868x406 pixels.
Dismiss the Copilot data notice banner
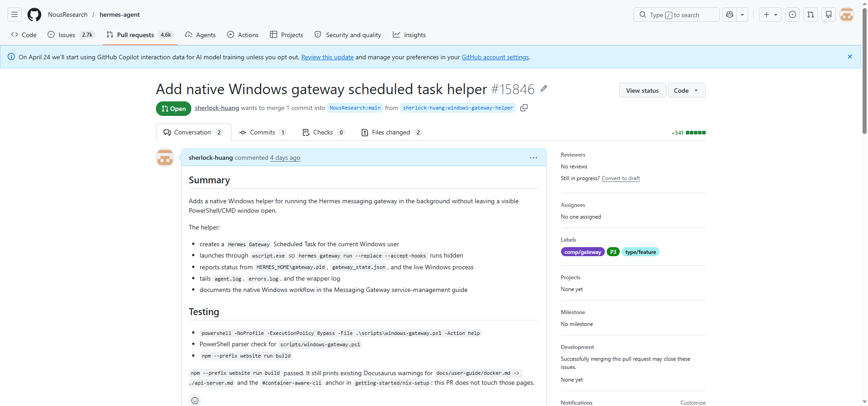pyautogui.click(x=850, y=57)
